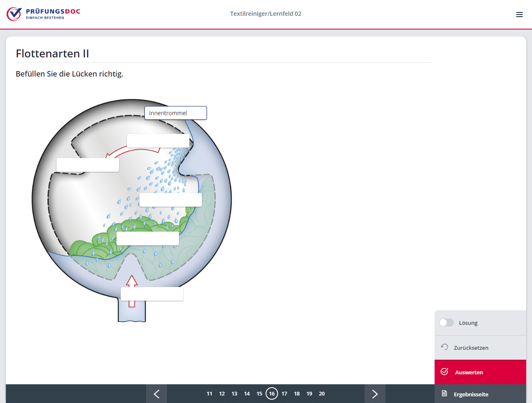Select the blank field over green laundry
This screenshot has height=403, width=532.
click(148, 239)
